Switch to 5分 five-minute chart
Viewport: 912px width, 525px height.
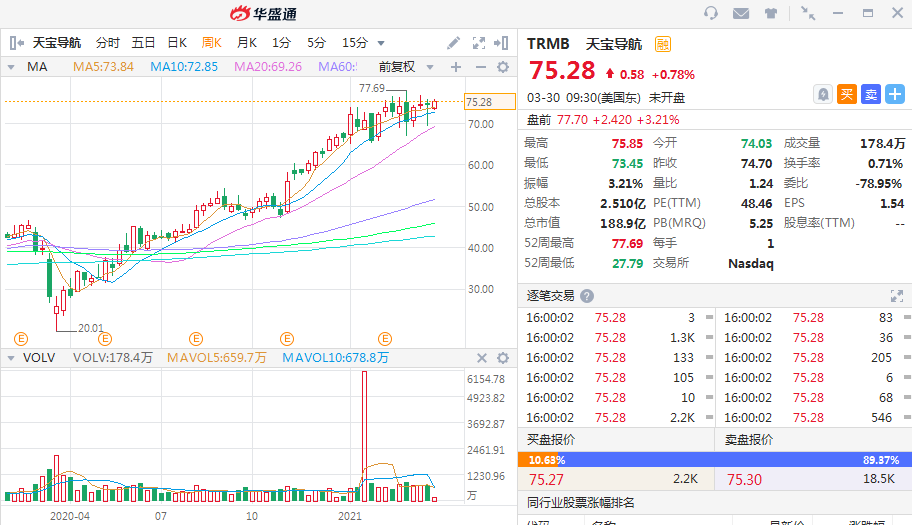click(x=316, y=43)
